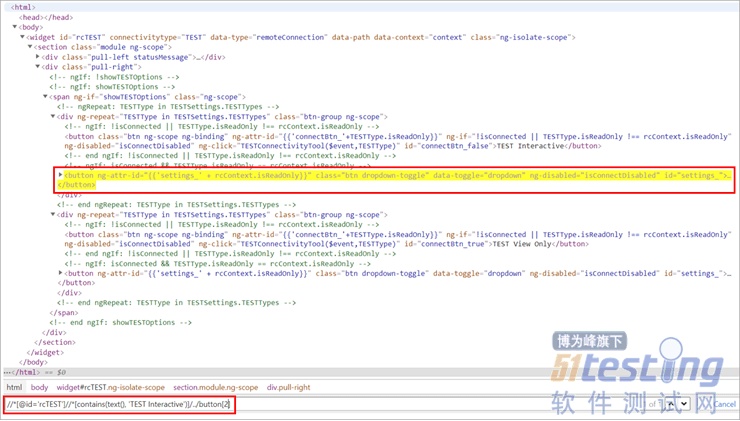Select the widget#rcTEST.ng-isolate-scope breadcrumb
740x421 pixels.
pos(111,387)
